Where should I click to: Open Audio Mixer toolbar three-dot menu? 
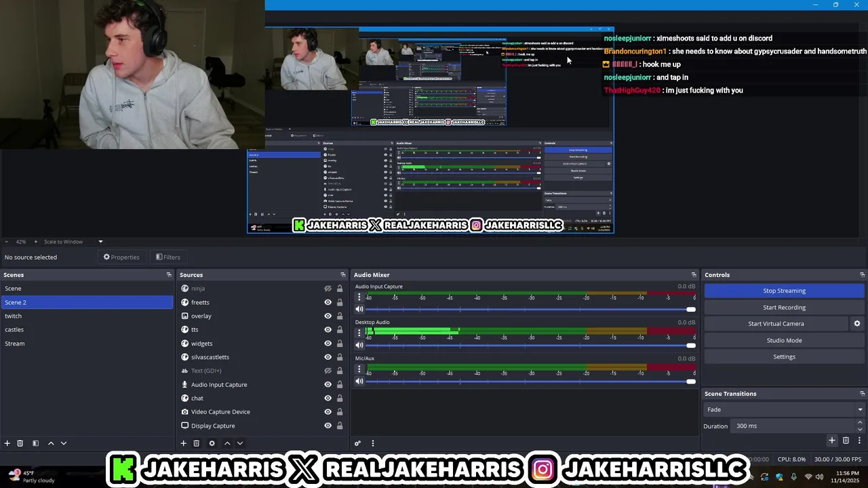(x=372, y=443)
